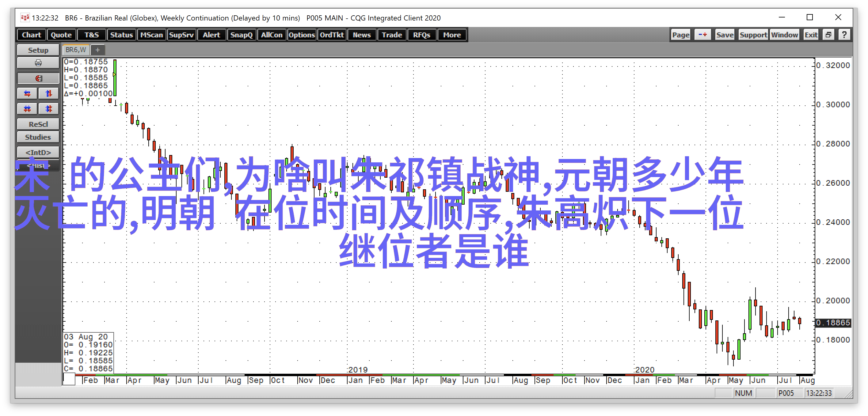Click the ReScl rescale button
Screen dimensions: 868x416
(x=38, y=124)
